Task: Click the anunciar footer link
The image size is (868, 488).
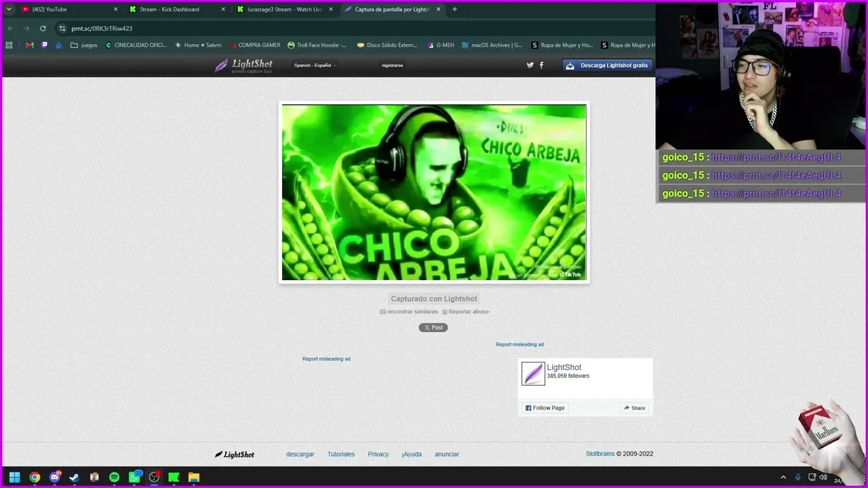Action: [447, 454]
